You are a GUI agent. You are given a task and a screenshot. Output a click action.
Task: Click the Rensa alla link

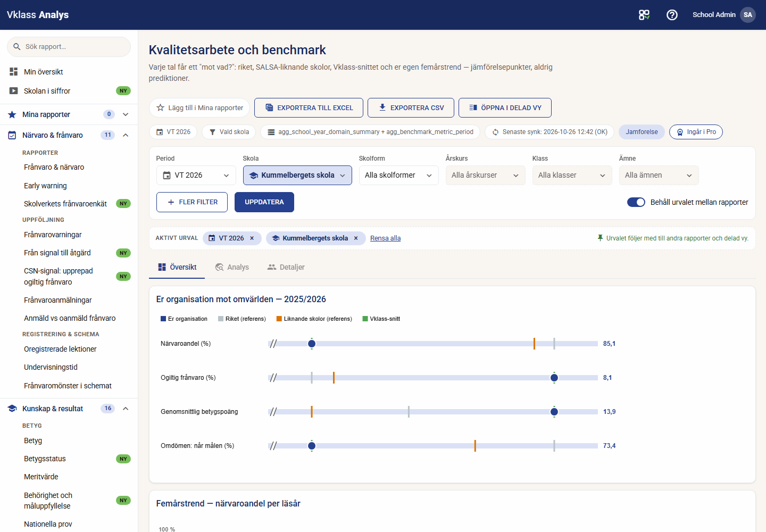386,238
